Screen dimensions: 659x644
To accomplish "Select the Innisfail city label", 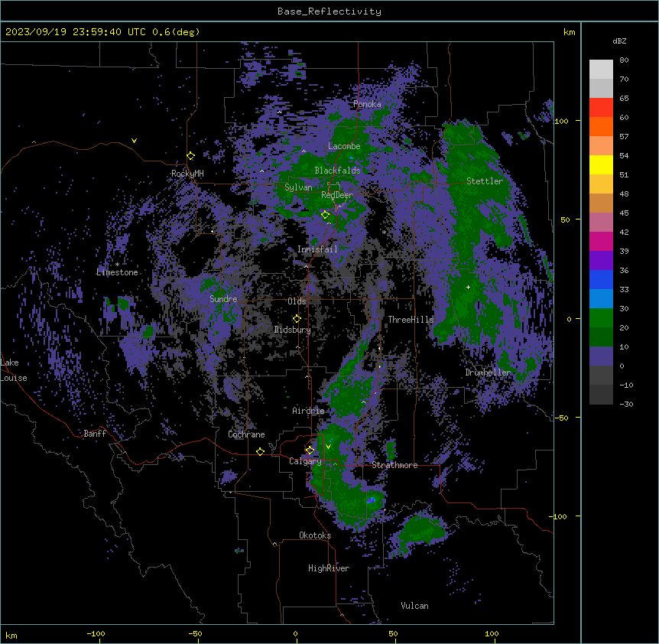I will (317, 249).
